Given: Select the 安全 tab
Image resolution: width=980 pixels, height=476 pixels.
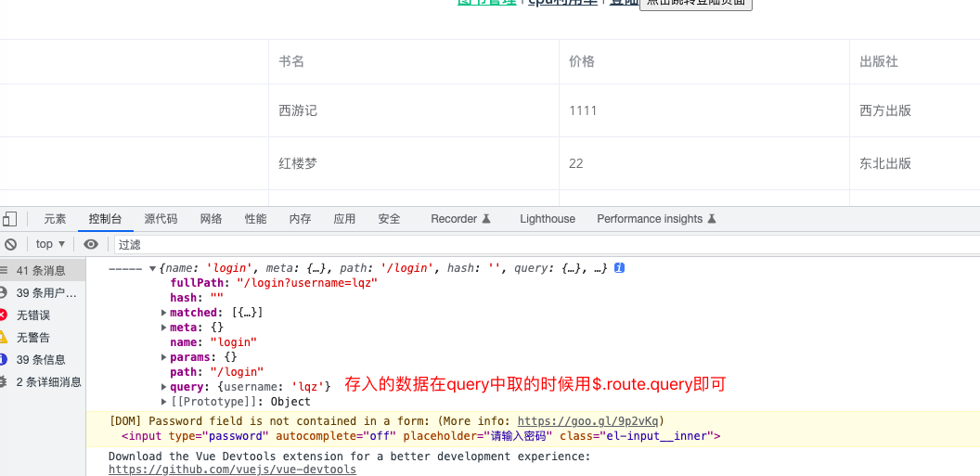Looking at the screenshot, I should click(390, 219).
